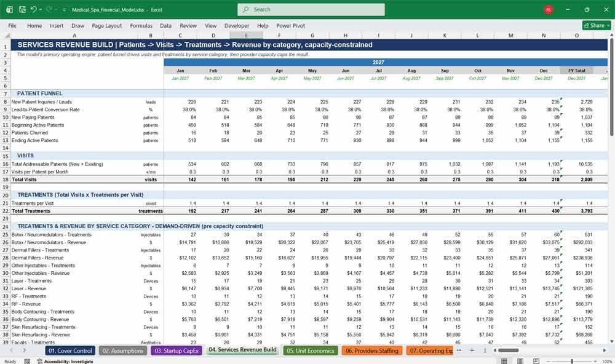
Task: Click vertical scrollbar down arrow
Action: [611, 342]
